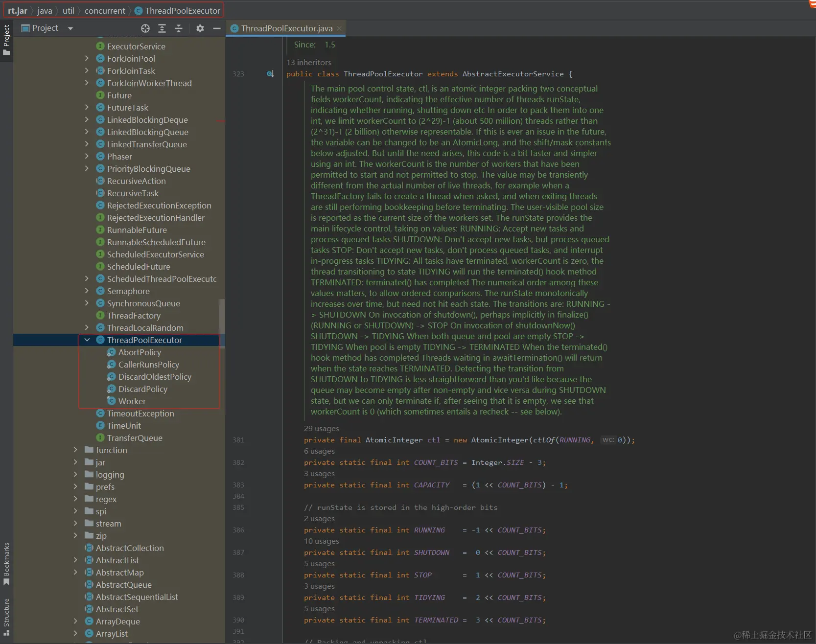Click the ThreadFactory interface icon
Image resolution: width=816 pixels, height=644 pixels.
click(x=100, y=315)
